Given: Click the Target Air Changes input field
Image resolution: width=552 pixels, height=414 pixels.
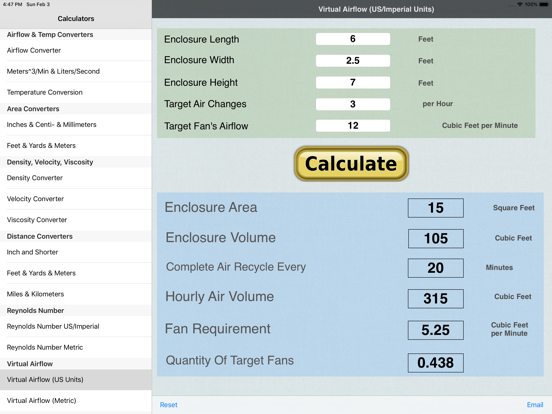Looking at the screenshot, I should [353, 104].
